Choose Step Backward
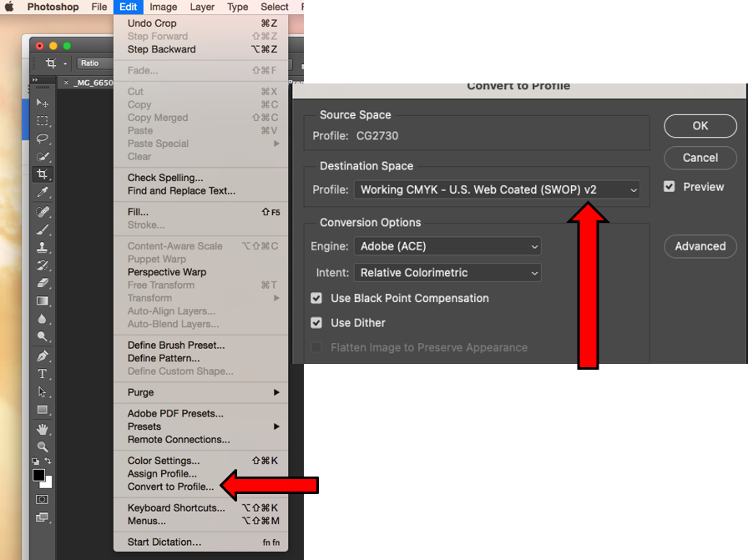The height and width of the screenshot is (560, 748). (201, 49)
